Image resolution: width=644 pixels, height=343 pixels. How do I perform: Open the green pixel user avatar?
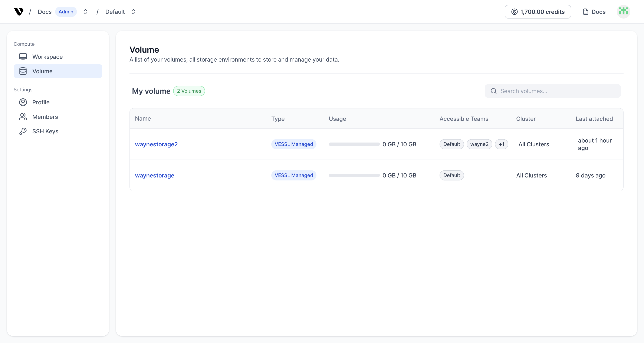[x=623, y=12]
